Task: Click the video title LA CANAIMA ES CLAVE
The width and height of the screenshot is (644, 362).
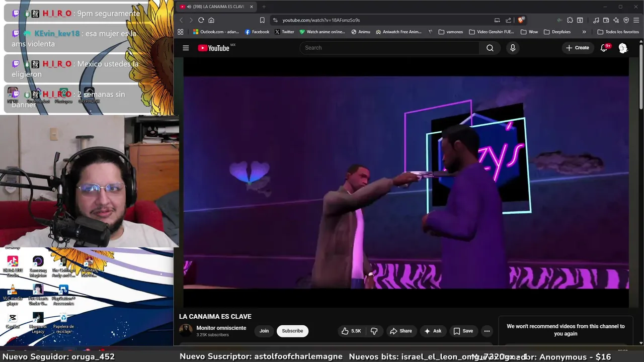Action: (x=215, y=316)
